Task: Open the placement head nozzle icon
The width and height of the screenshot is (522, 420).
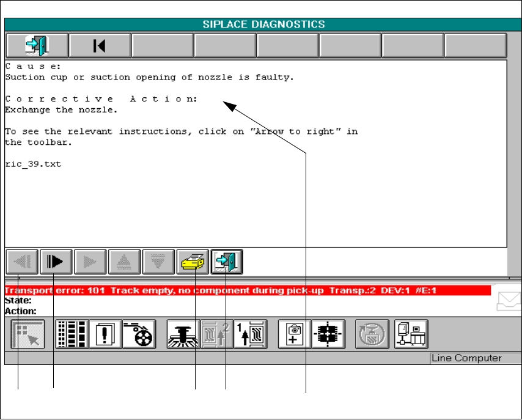Action: pos(183,334)
